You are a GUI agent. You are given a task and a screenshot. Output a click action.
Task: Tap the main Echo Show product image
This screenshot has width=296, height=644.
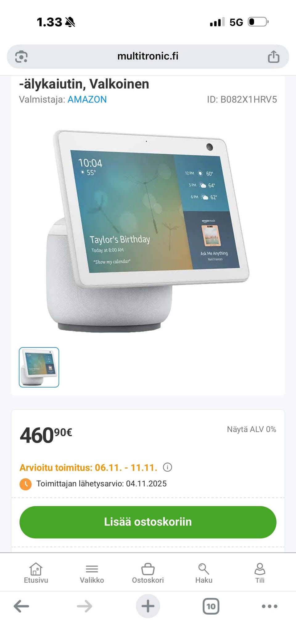tap(148, 231)
